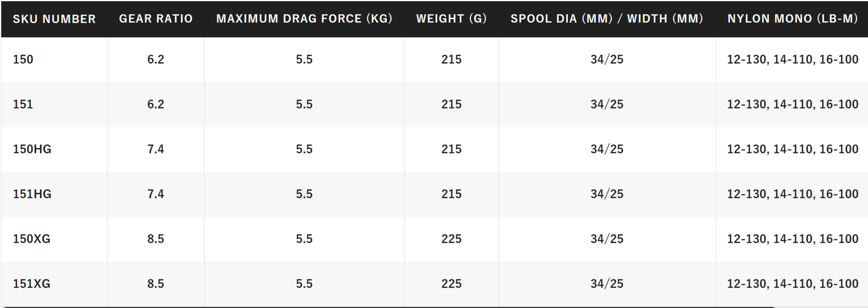Click the weight value for 150XG
This screenshot has height=308, width=868.
pos(451,239)
